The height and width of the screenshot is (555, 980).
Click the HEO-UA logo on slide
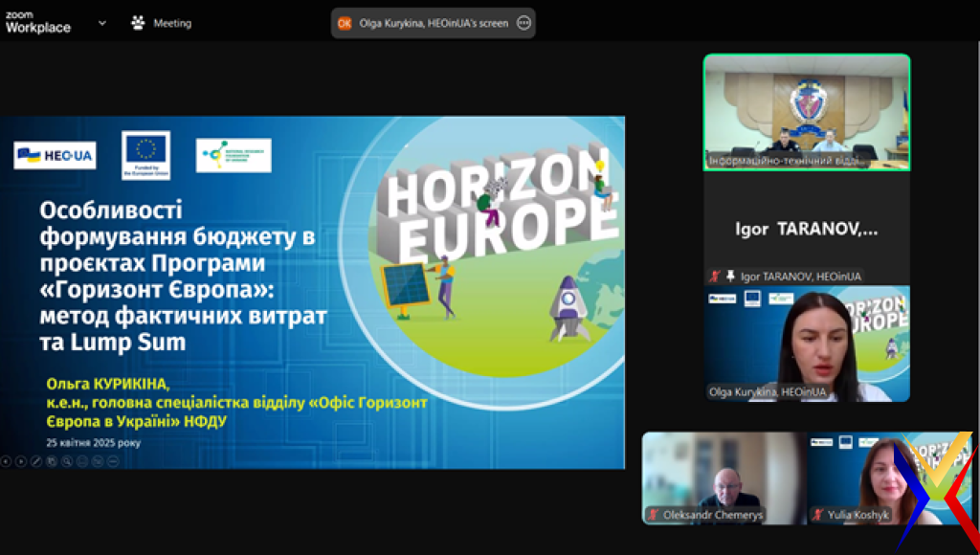55,155
